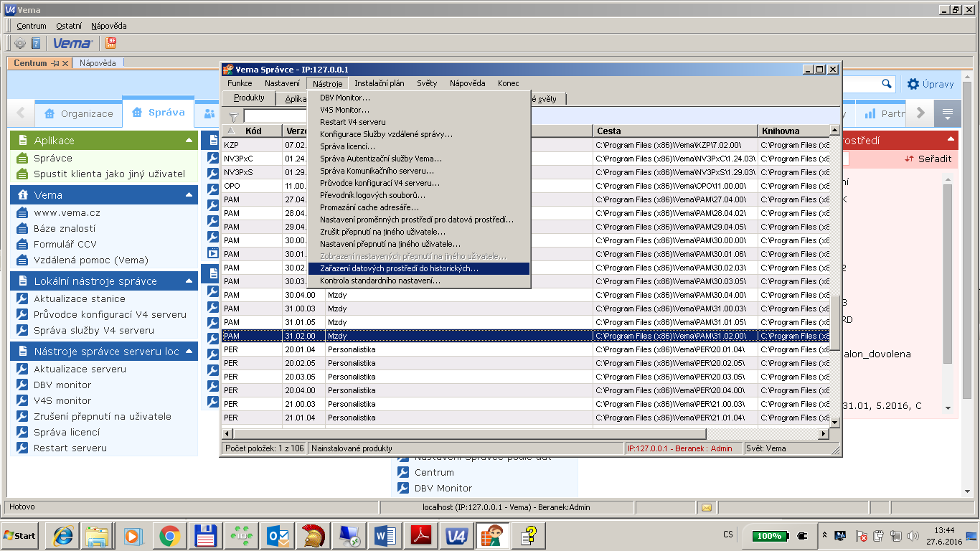Open Správa licencí in left panel
This screenshot has height=551, width=980.
point(67,432)
